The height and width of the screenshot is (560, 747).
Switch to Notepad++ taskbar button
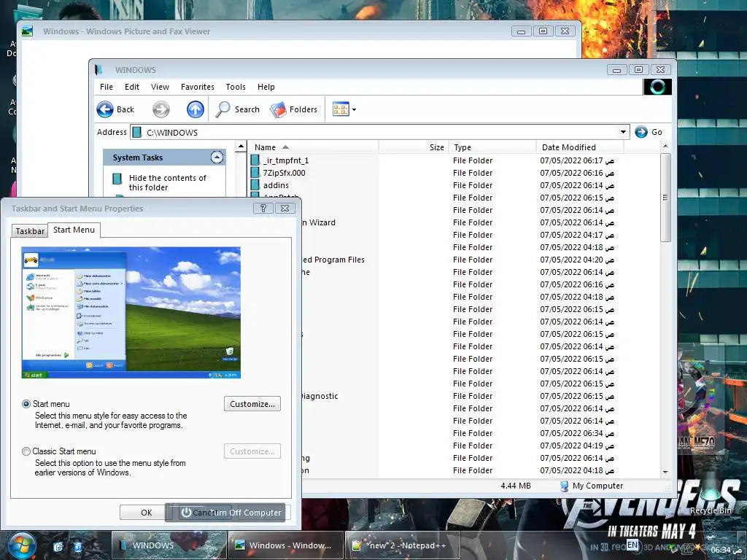[x=403, y=545]
